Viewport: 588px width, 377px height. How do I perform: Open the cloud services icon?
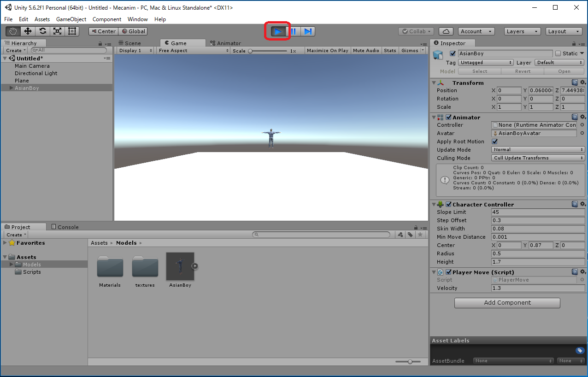[446, 31]
